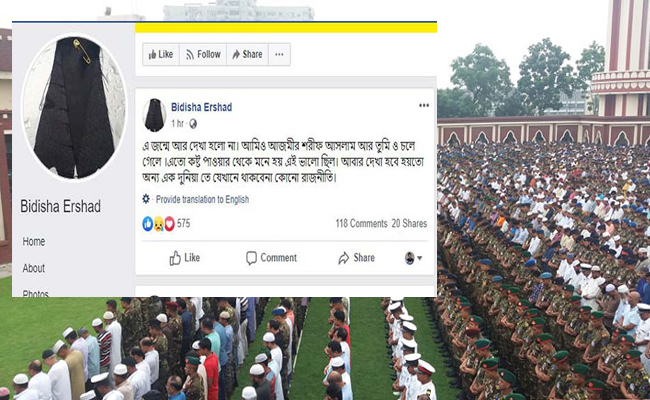View the blue like reaction icon
The image size is (650, 400).
pos(148,224)
